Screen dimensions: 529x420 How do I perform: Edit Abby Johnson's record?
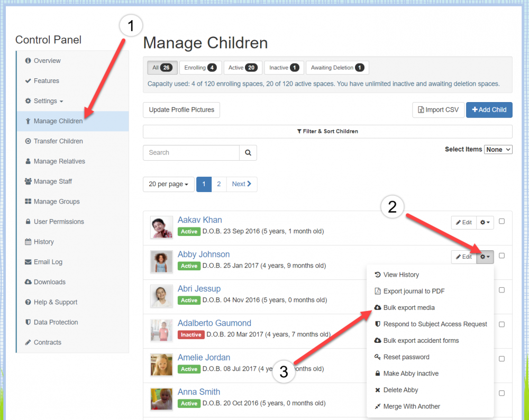point(464,257)
